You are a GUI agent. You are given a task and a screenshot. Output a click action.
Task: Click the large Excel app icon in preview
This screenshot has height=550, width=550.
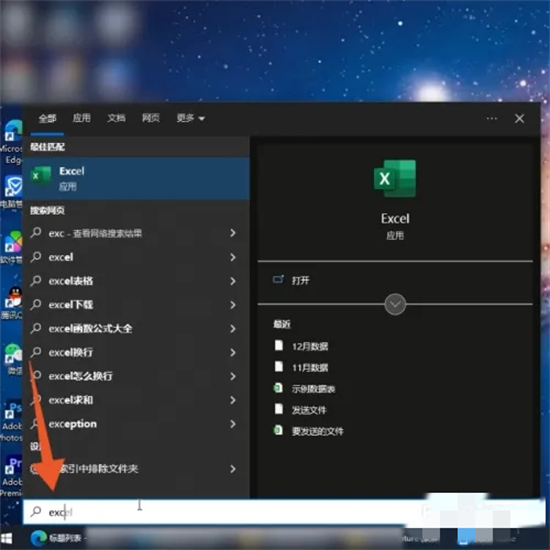coord(395,179)
